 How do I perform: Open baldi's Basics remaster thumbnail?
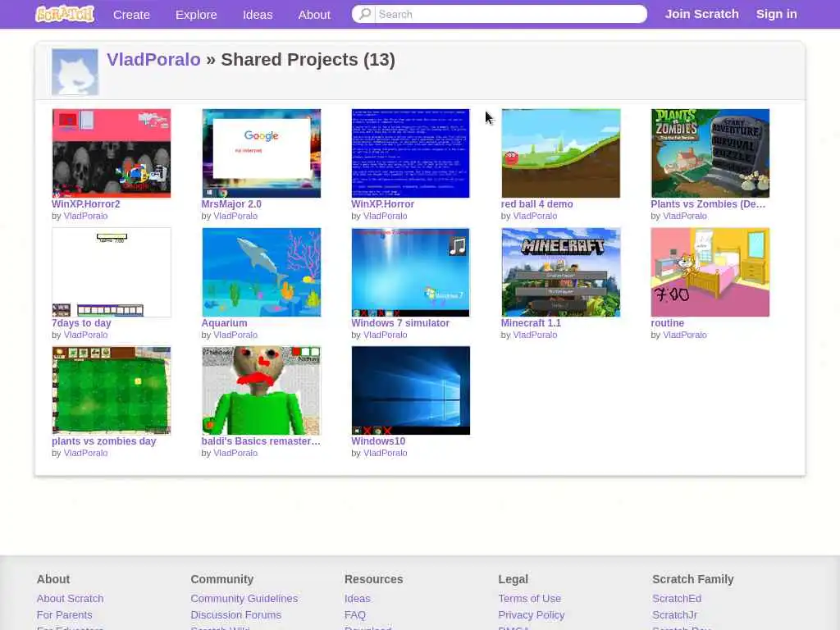pos(262,390)
